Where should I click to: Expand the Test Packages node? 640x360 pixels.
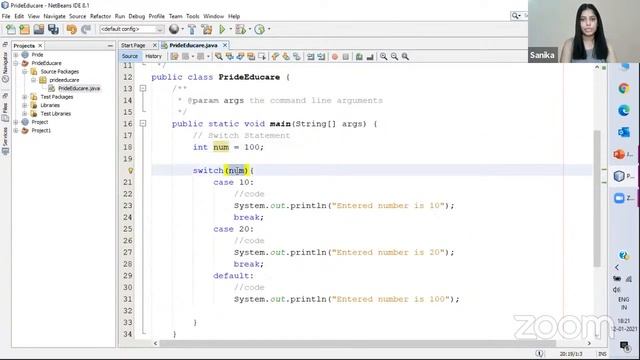coord(25,97)
